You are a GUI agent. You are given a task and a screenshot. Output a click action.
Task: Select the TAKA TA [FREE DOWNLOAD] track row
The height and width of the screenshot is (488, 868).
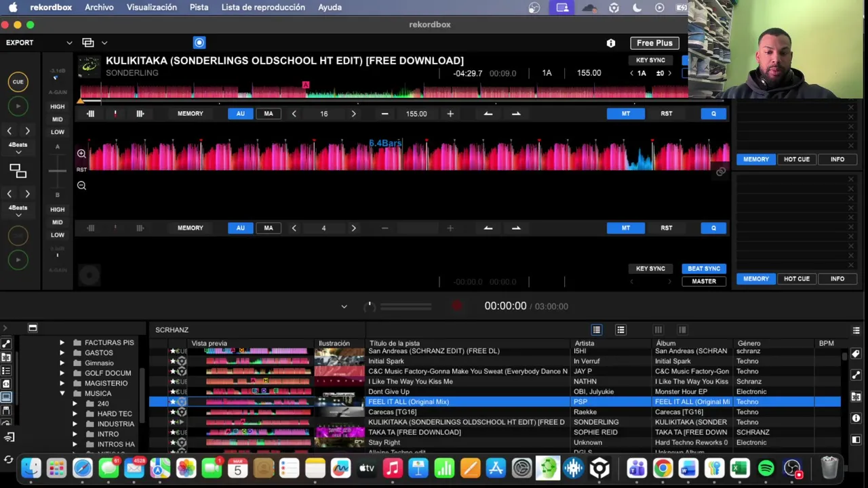[x=495, y=432]
